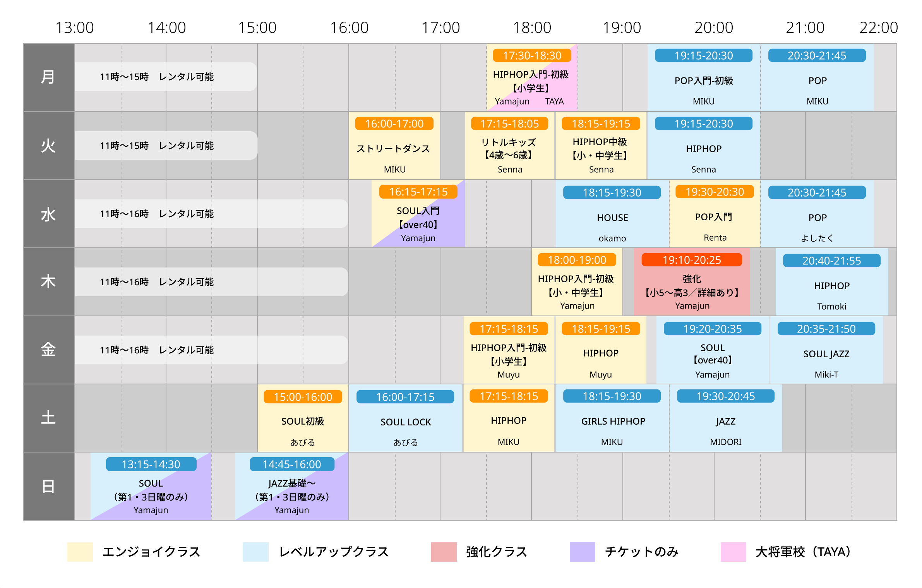
Task: Select the 月 Monday row header
Action: [x=49, y=77]
